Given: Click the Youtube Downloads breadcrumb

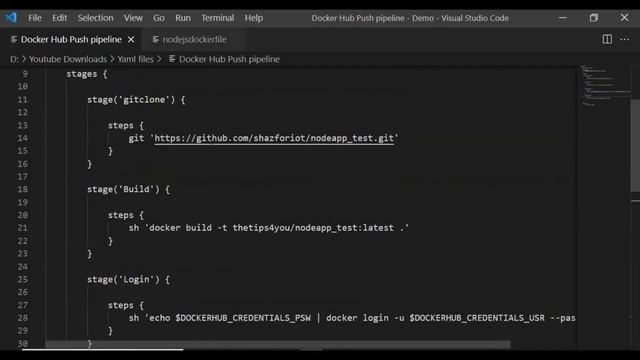Looking at the screenshot, I should [68, 59].
